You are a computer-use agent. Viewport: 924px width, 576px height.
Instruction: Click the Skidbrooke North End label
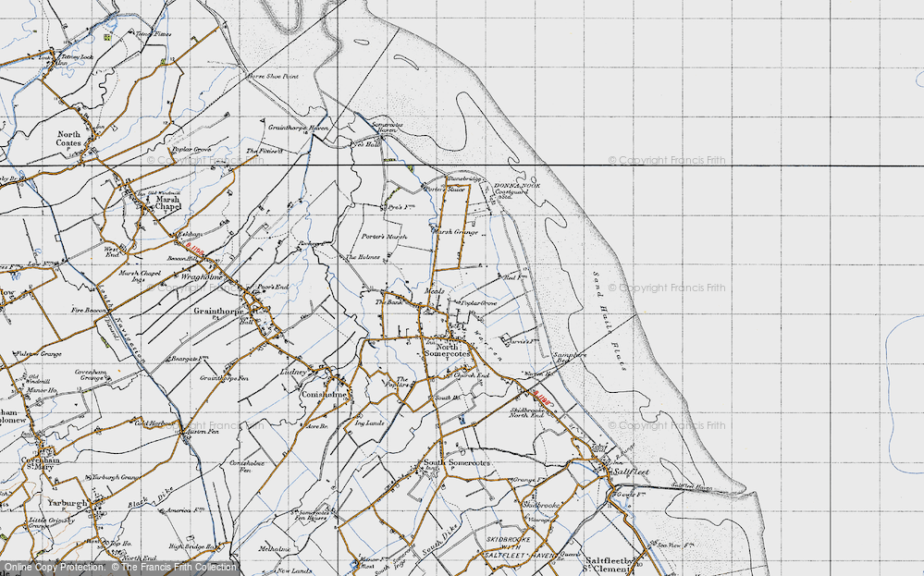pos(527,412)
